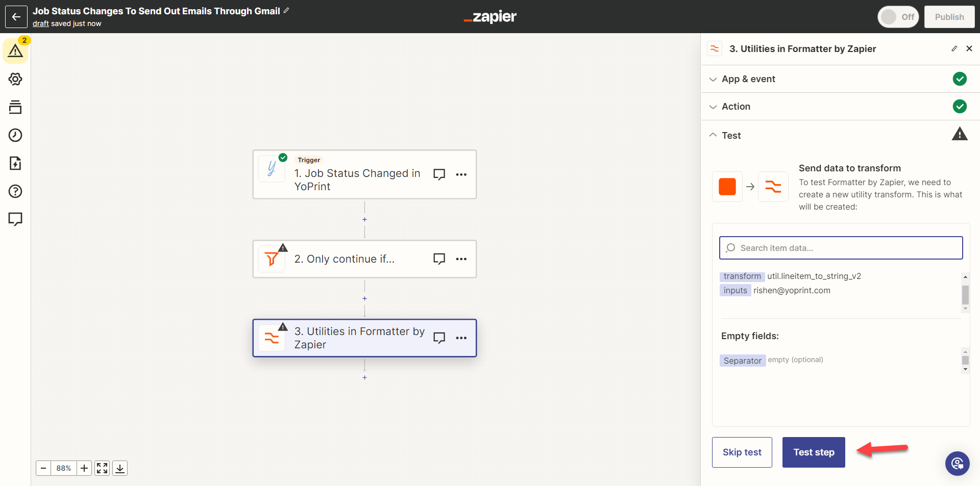Zoom out with minus button

coord(43,468)
